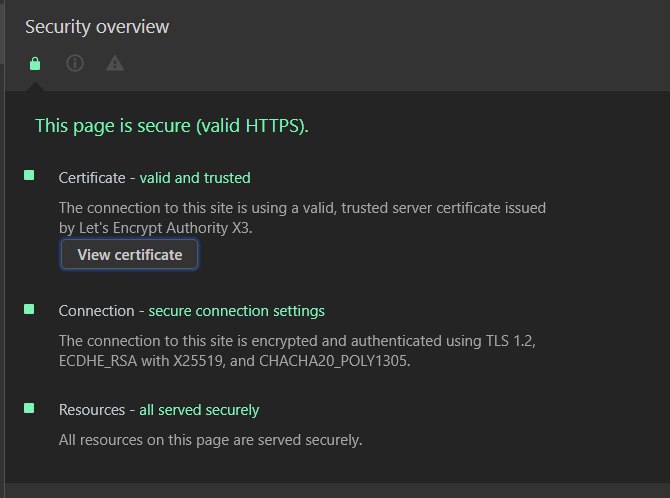Click the 'all served securely' status text
670x498 pixels.
[199, 410]
